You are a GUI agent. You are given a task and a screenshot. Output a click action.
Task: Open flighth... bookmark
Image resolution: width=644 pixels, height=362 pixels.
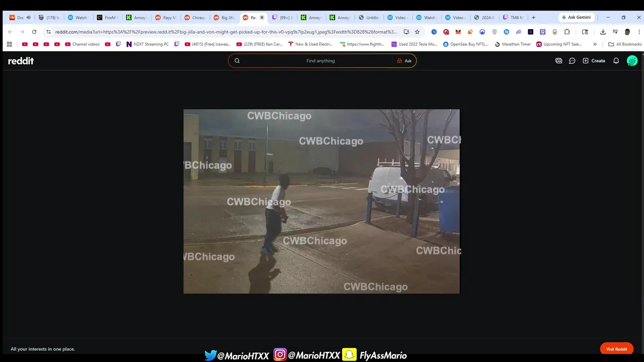pyautogui.click(x=362, y=44)
